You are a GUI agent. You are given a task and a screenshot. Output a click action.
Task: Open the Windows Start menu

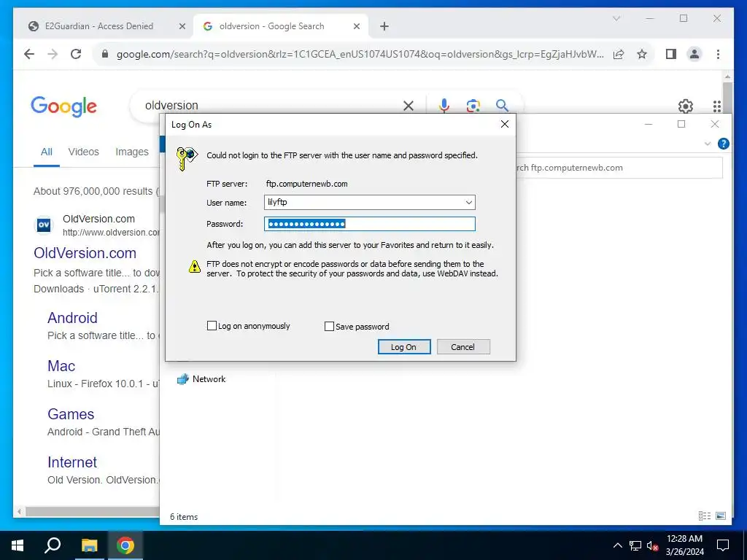tap(18, 545)
